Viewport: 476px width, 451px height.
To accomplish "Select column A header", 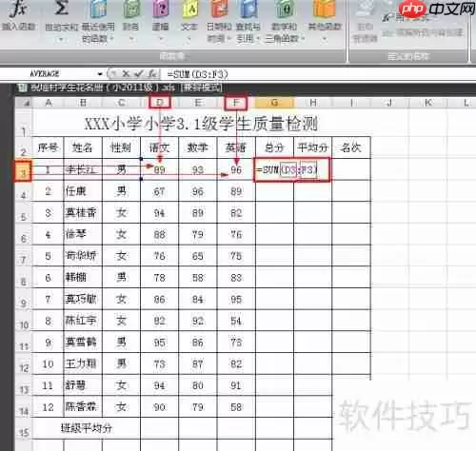I will [x=49, y=103].
